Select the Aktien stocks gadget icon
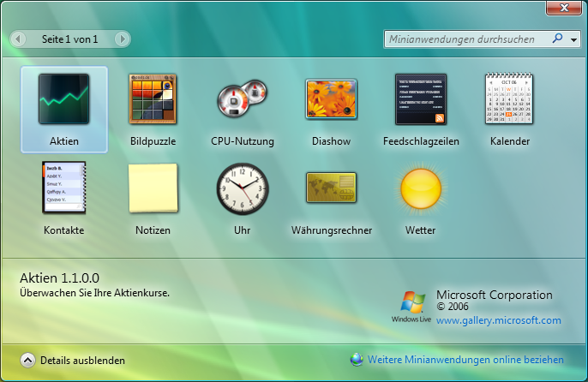 64,99
